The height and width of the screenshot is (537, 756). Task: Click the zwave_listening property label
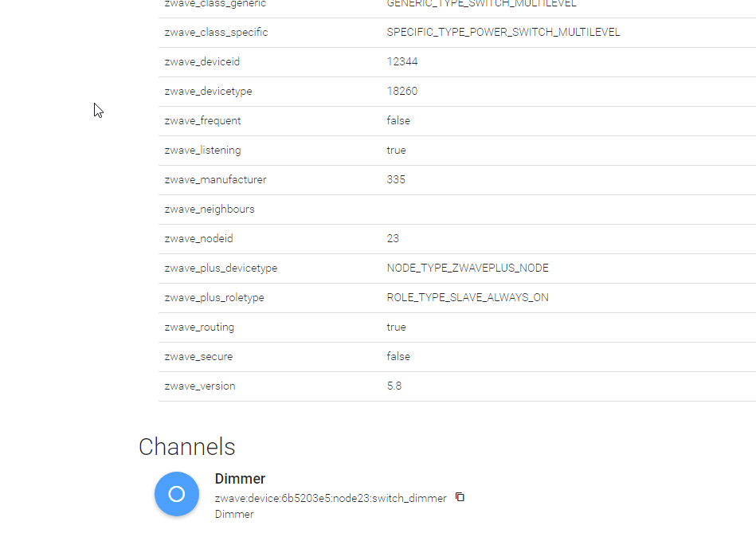click(x=202, y=151)
